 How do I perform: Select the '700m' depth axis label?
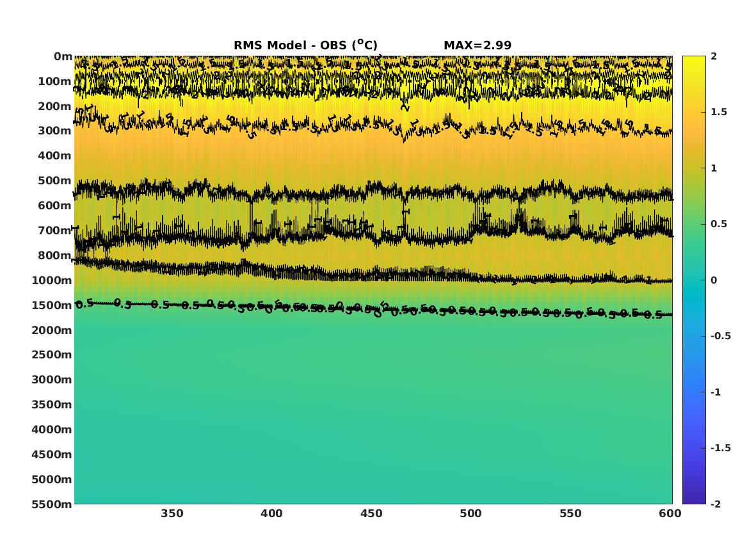[x=55, y=230]
